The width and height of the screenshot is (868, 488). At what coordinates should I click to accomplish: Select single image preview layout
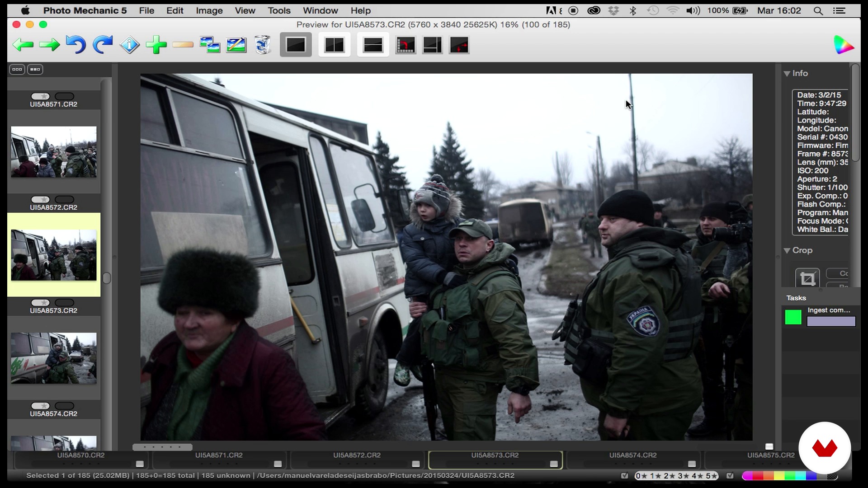[x=296, y=45]
